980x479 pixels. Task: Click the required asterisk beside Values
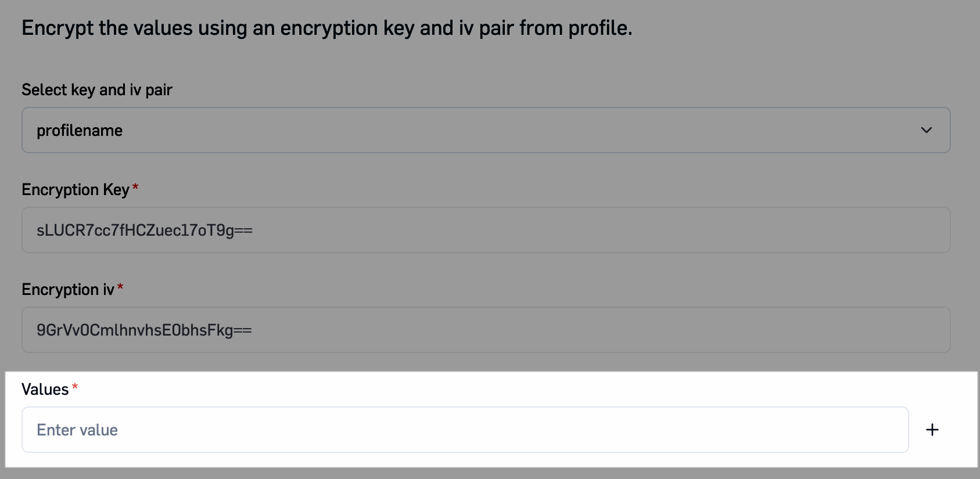point(75,386)
